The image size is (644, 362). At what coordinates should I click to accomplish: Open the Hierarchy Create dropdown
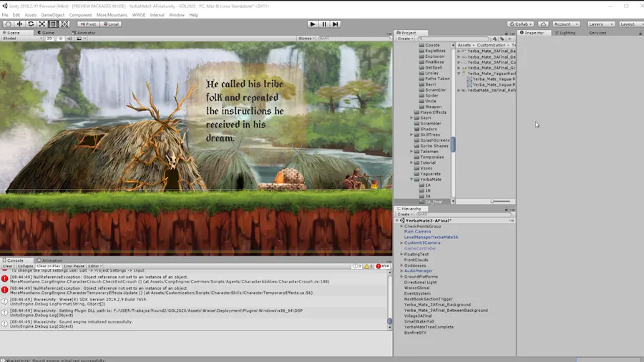coord(405,214)
